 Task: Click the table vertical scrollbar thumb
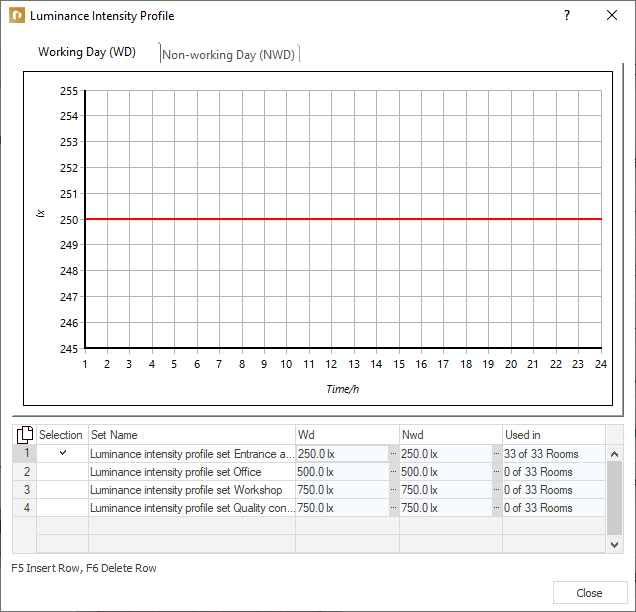tap(615, 498)
